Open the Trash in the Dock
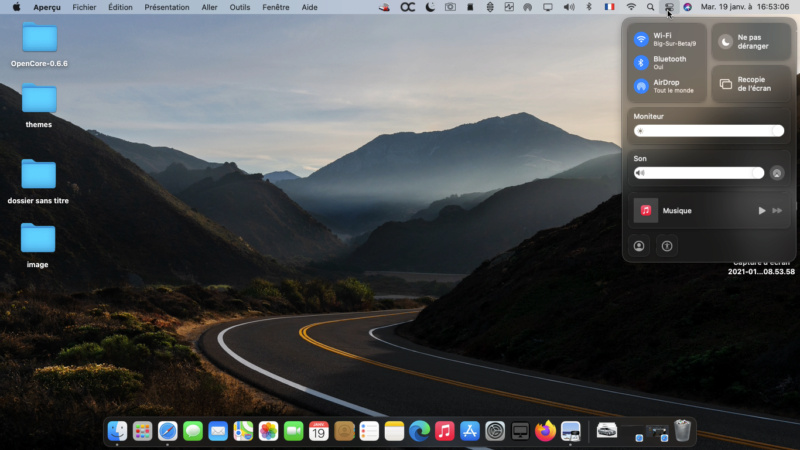This screenshot has height=450, width=800. 682,431
